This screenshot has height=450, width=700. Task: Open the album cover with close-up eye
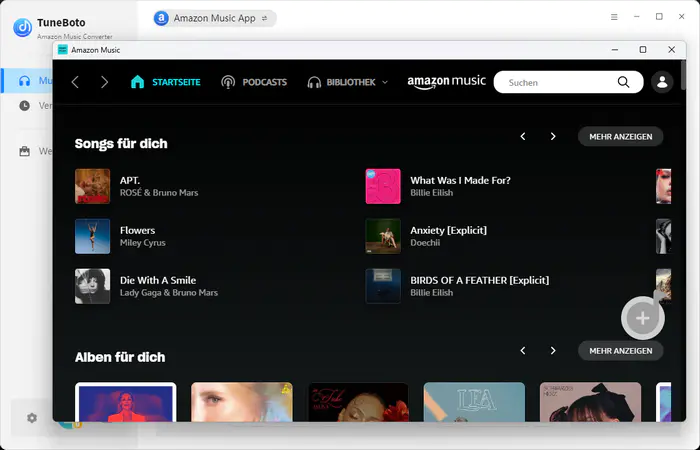[x=242, y=402]
